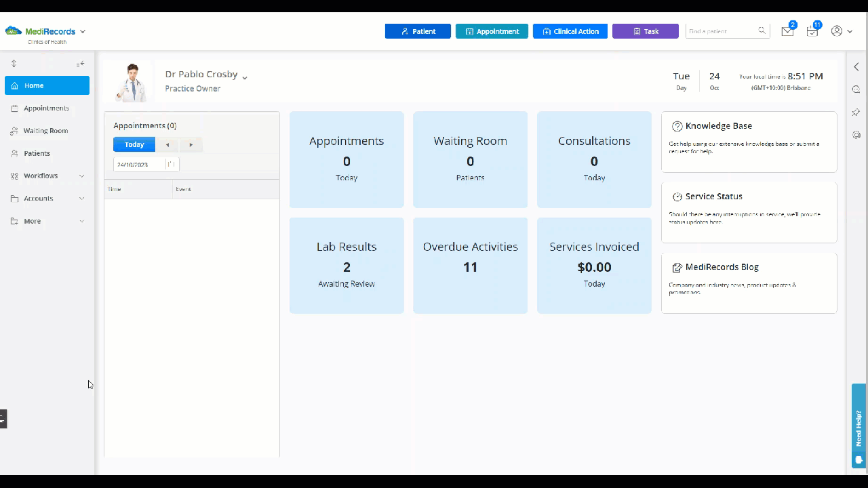Click the Knowledge Base question mark icon
The height and width of the screenshot is (488, 868).
pyautogui.click(x=677, y=126)
